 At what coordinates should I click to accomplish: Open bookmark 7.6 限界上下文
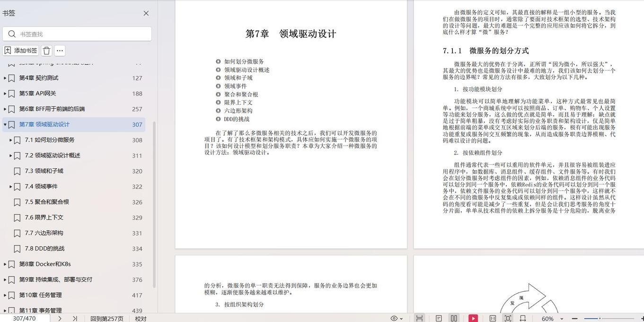pyautogui.click(x=44, y=218)
